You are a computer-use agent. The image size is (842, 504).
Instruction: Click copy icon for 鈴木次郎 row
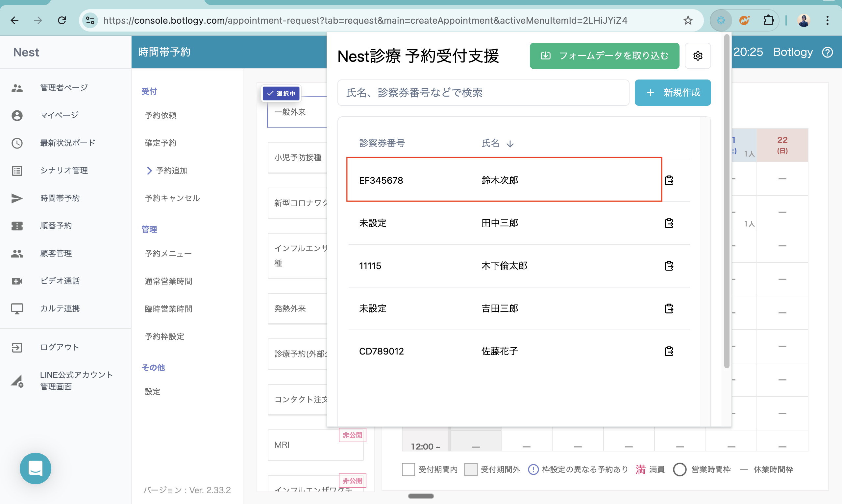tap(669, 180)
